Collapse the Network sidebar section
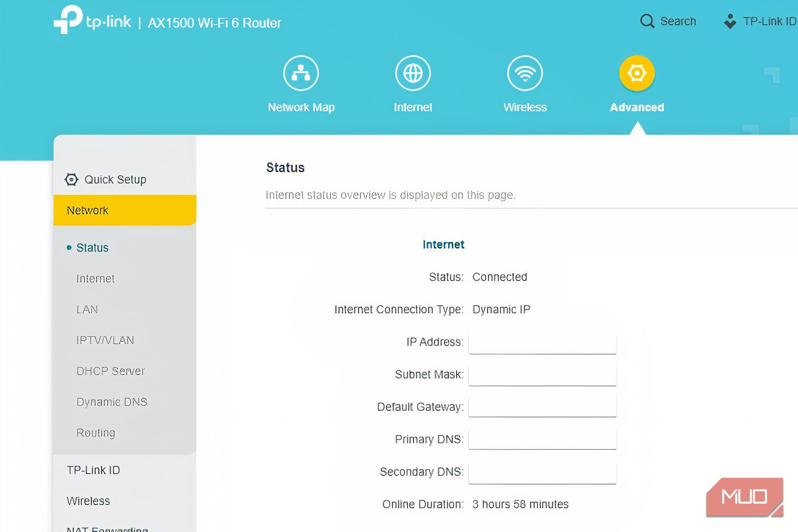 point(125,210)
